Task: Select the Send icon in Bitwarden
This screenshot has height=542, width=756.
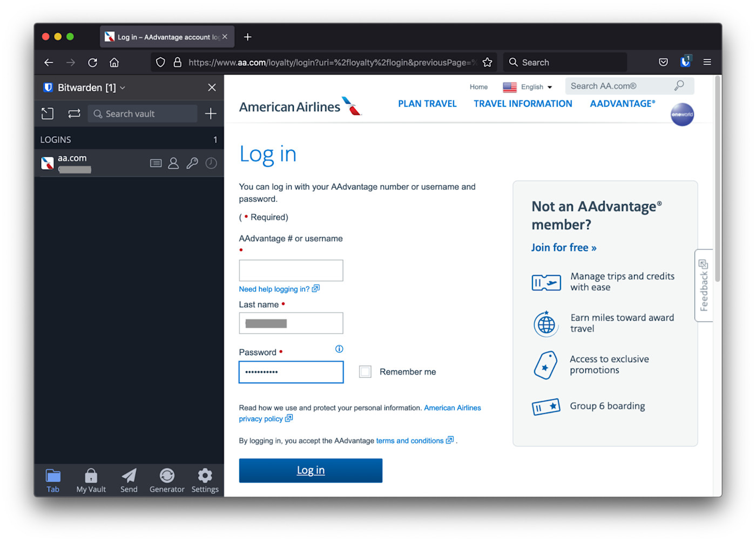Action: point(129,480)
